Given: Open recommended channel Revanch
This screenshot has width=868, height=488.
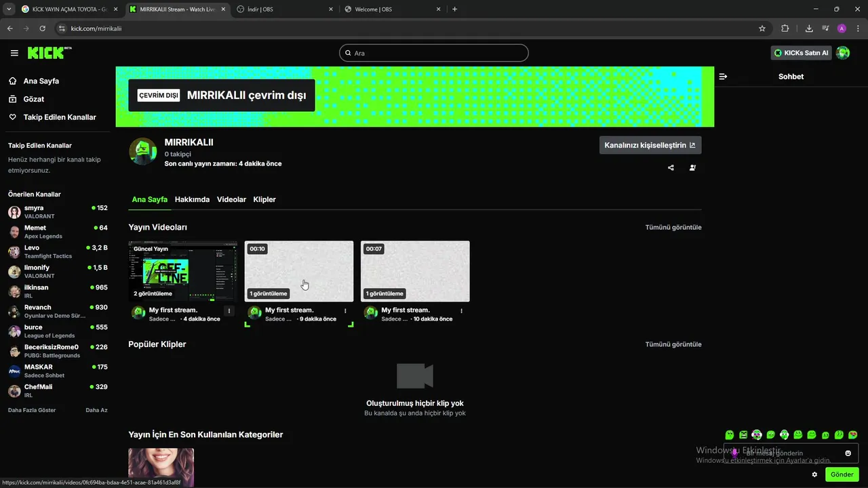Looking at the screenshot, I should click(58, 311).
